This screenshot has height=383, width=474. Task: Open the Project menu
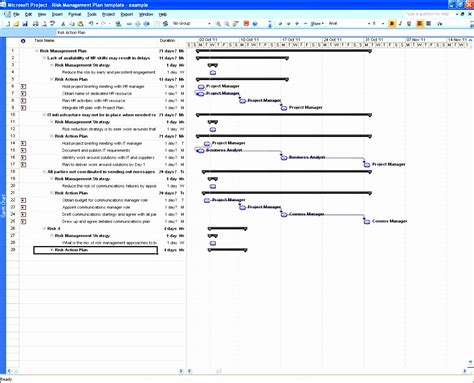[x=108, y=14]
